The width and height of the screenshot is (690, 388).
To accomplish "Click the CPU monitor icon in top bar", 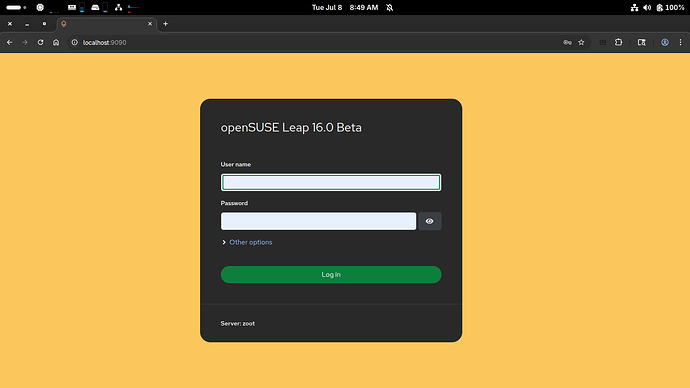I will pyautogui.click(x=40, y=7).
